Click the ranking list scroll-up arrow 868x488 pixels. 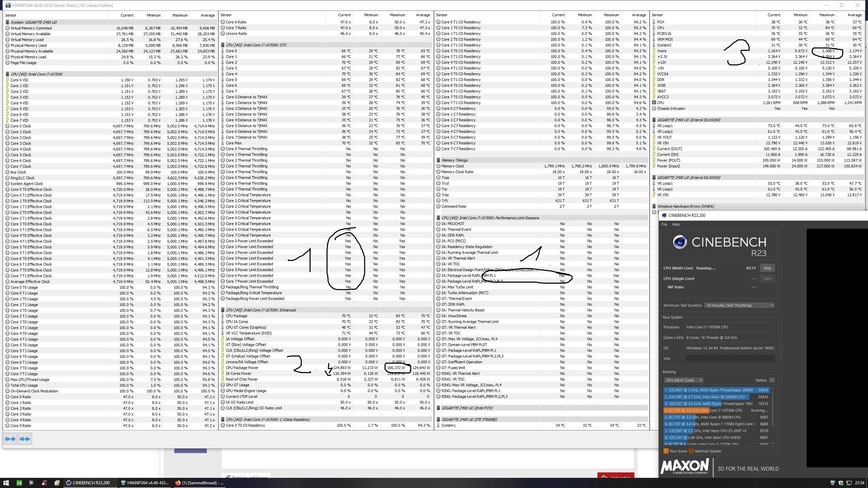pyautogui.click(x=773, y=389)
